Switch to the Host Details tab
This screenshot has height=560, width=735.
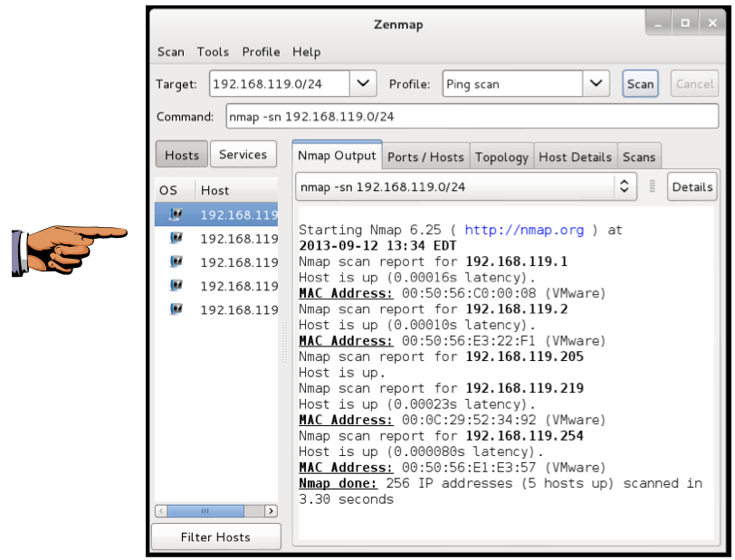click(x=575, y=157)
